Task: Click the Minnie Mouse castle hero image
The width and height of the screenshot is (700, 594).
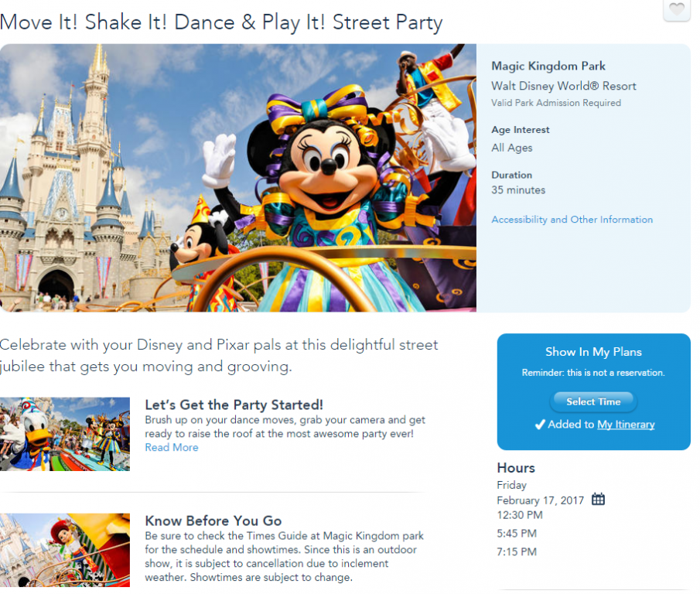Action: pyautogui.click(x=238, y=178)
